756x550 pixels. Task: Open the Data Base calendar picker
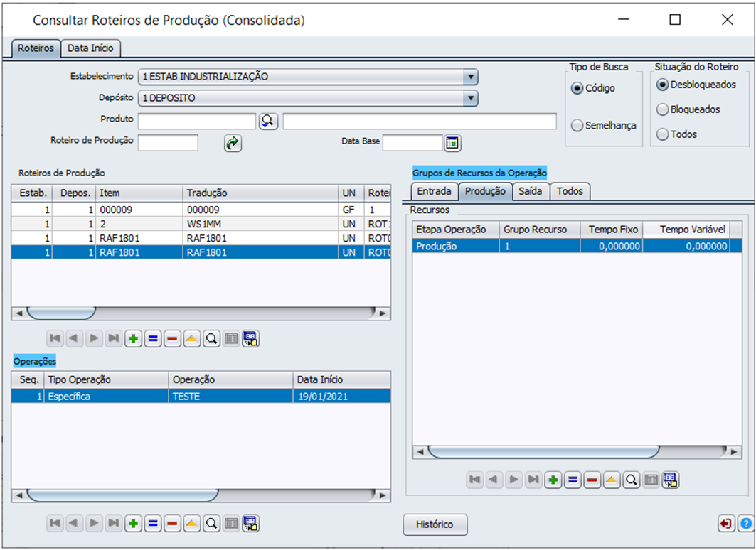pyautogui.click(x=452, y=143)
